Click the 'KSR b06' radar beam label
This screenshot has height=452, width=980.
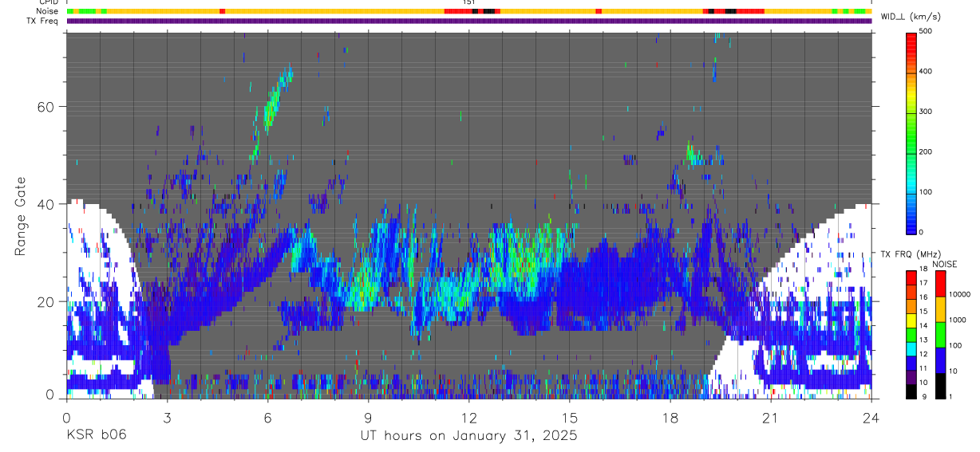click(96, 435)
